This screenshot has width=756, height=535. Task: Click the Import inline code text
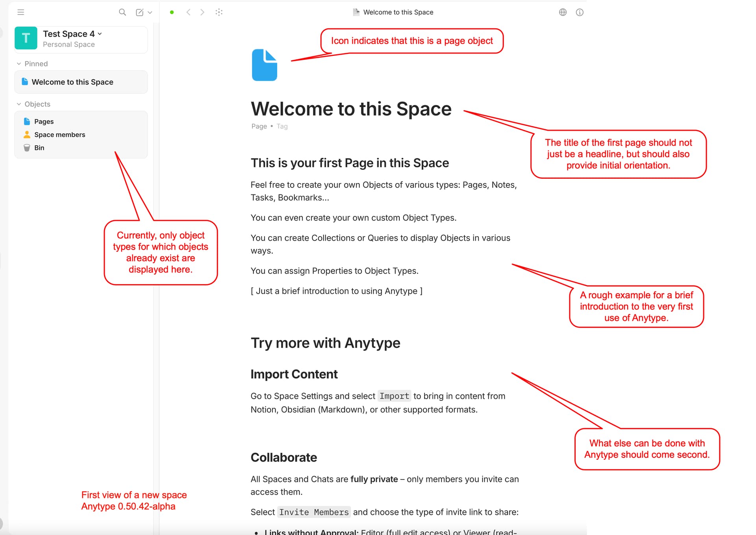pos(394,396)
